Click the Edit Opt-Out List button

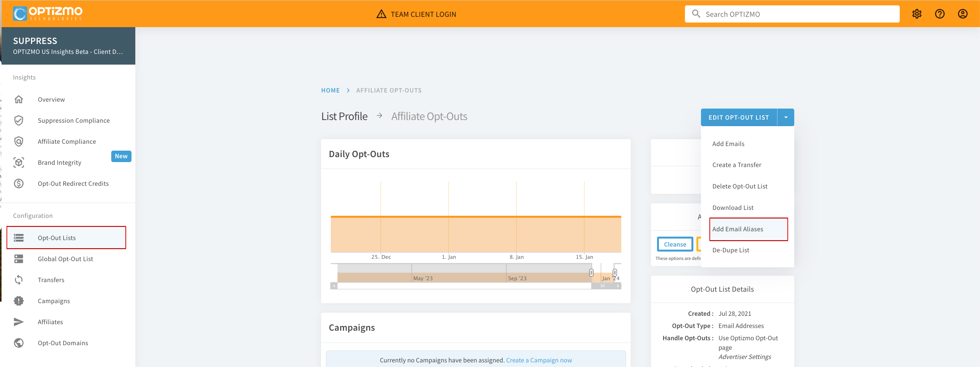[x=739, y=117]
